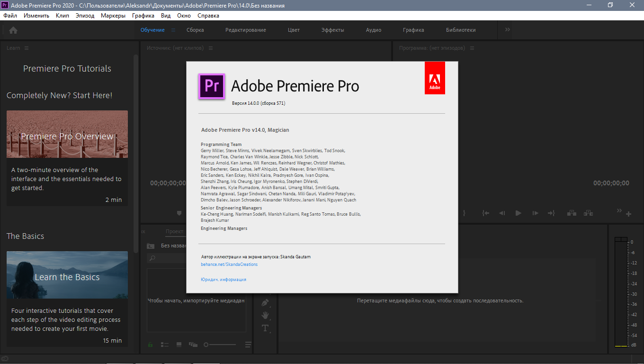The image size is (644, 364).
Task: Switch to the Эффекты workspace tab
Action: 332,30
